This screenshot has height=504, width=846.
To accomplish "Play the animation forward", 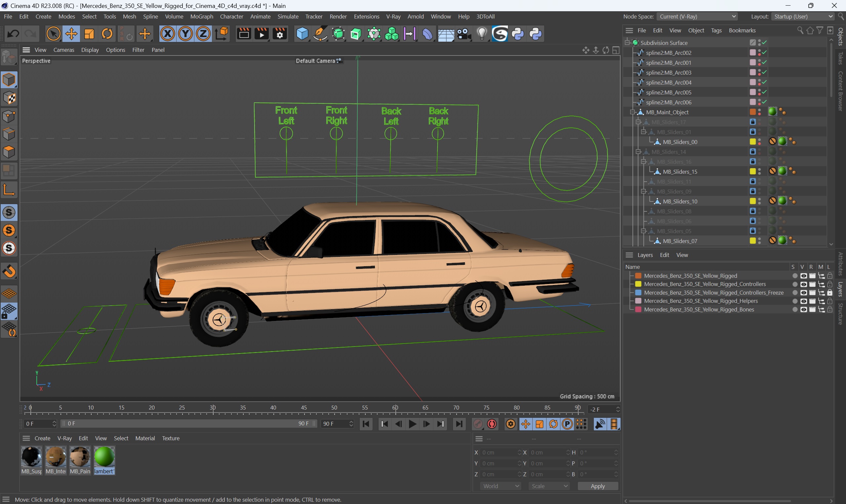I will tap(412, 424).
